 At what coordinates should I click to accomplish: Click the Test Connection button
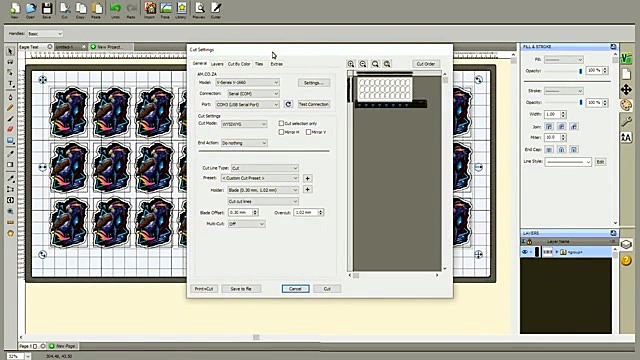pyautogui.click(x=313, y=104)
